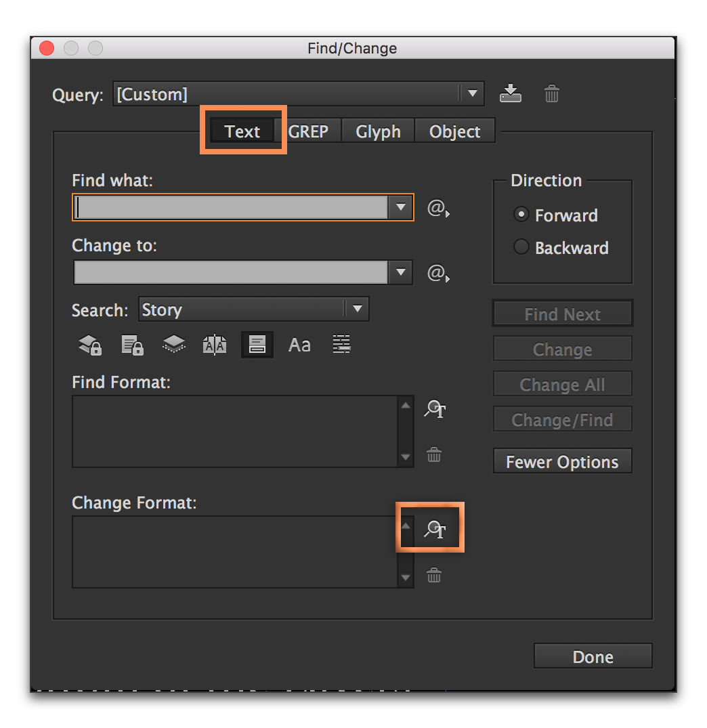Delete the Change Format settings with trash icon
The height and width of the screenshot is (728, 707).
pos(434,575)
